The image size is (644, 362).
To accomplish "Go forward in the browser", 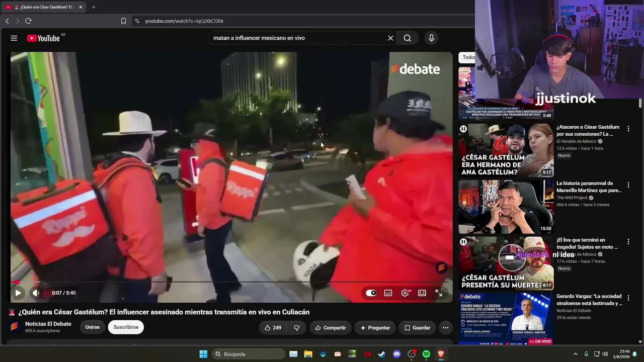I will [17, 21].
